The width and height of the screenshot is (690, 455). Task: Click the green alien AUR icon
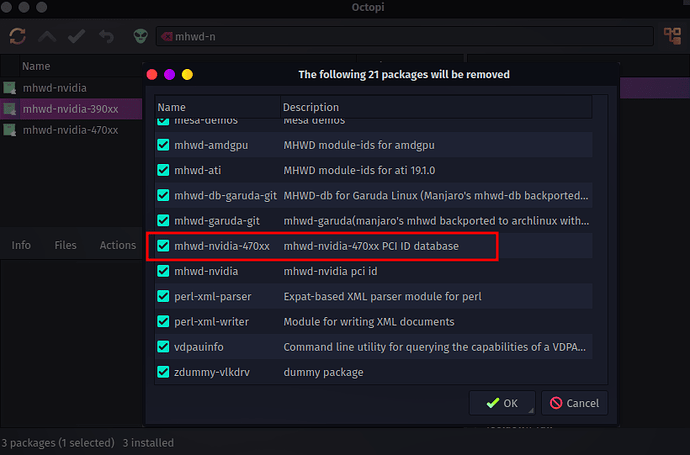click(x=141, y=36)
